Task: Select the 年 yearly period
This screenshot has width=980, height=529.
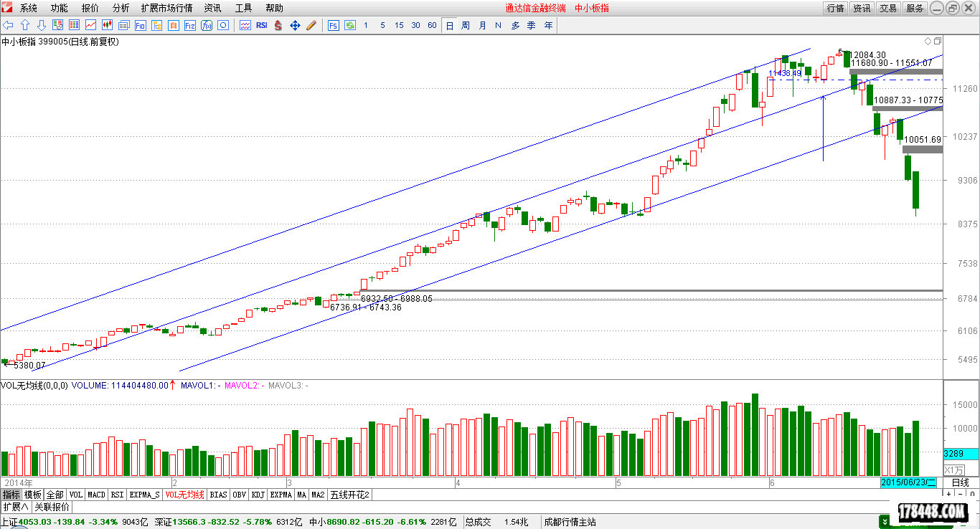Action: 548,25
